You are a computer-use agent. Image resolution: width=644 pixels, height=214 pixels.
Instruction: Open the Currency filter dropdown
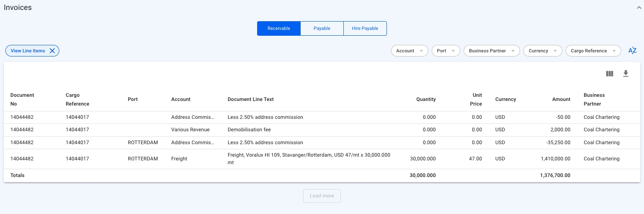point(542,51)
